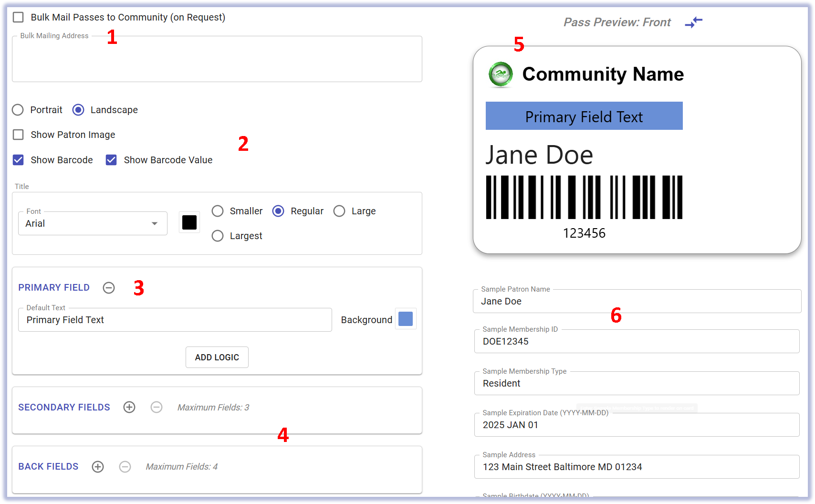Viewport: 815px width, 504px height.
Task: Edit the Default Text field of Primary Field
Action: click(x=175, y=320)
